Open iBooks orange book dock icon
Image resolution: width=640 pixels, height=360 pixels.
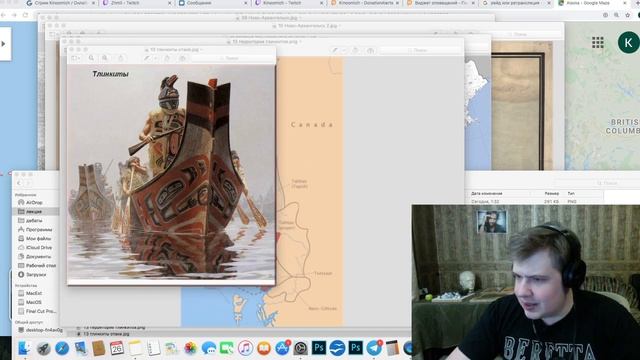[x=264, y=348]
